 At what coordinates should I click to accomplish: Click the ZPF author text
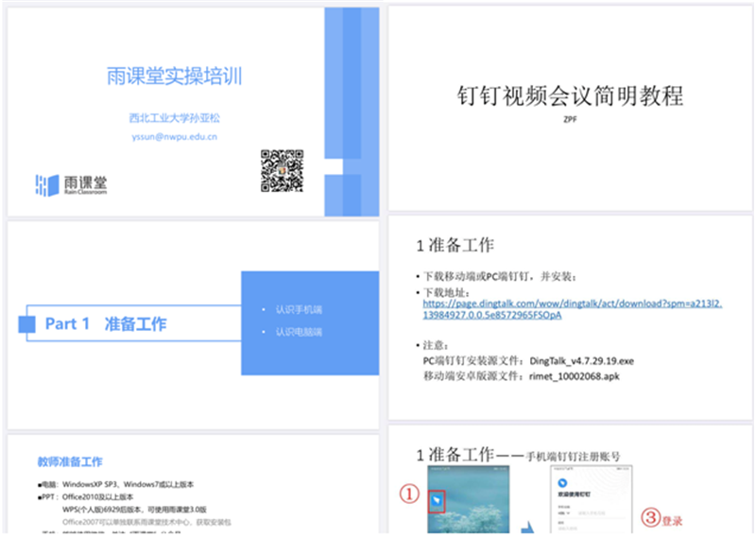570,119
